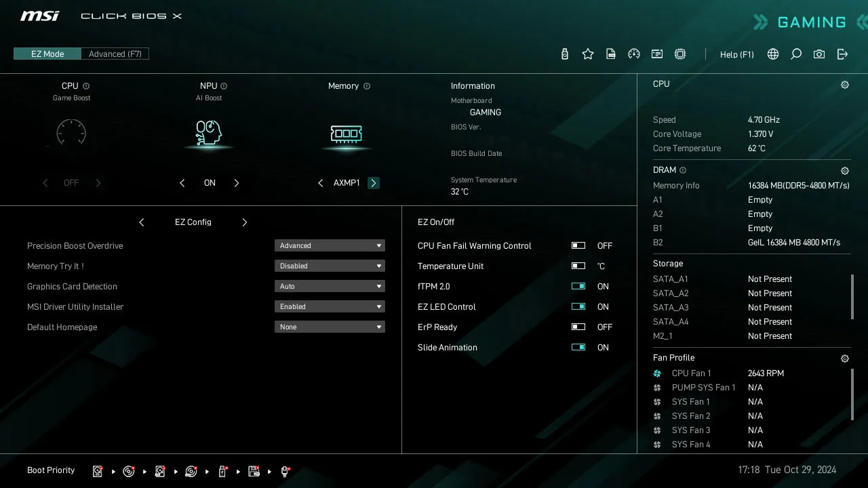This screenshot has width=868, height=488.
Task: Open Help (F1)
Action: pos(737,54)
